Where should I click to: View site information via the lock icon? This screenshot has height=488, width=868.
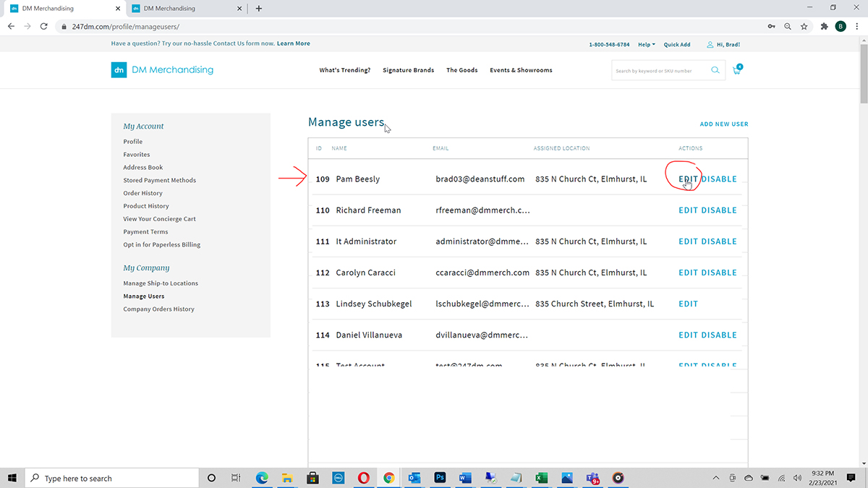64,27
